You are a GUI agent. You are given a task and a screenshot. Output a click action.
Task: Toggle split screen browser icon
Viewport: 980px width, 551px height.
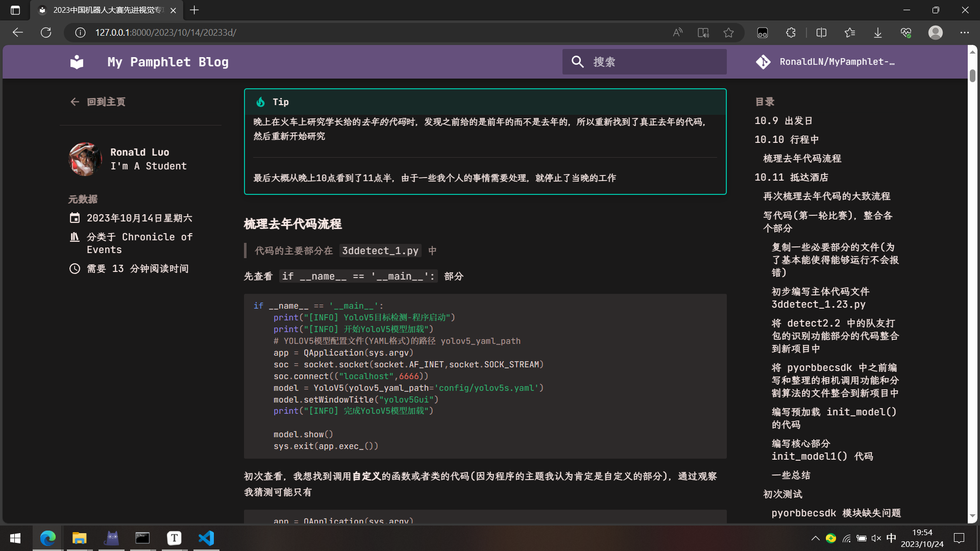tap(821, 33)
